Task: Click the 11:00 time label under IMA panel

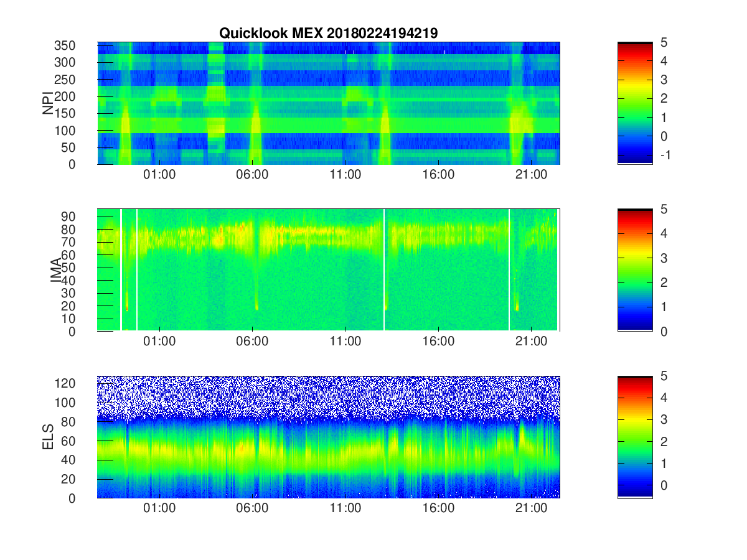Action: tap(345, 343)
